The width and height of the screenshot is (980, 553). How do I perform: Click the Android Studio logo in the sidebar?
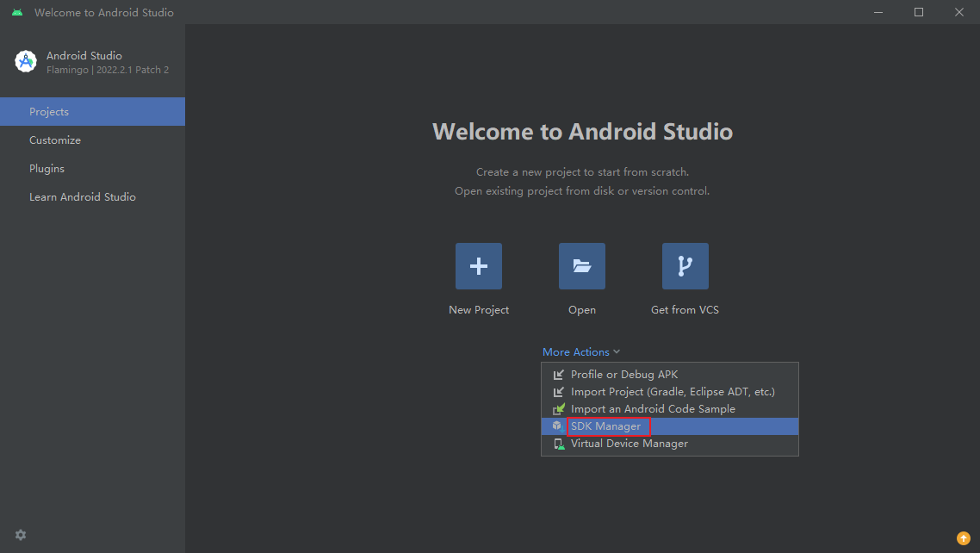point(26,61)
